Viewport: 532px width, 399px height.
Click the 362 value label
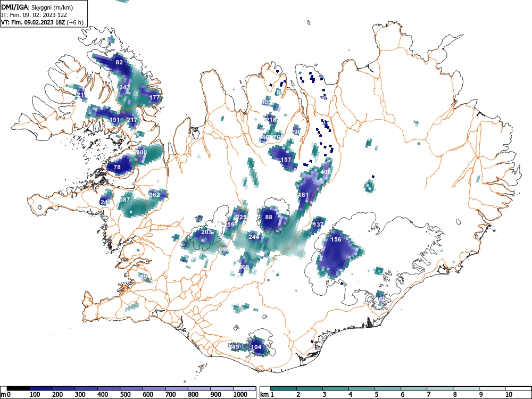[154, 195]
